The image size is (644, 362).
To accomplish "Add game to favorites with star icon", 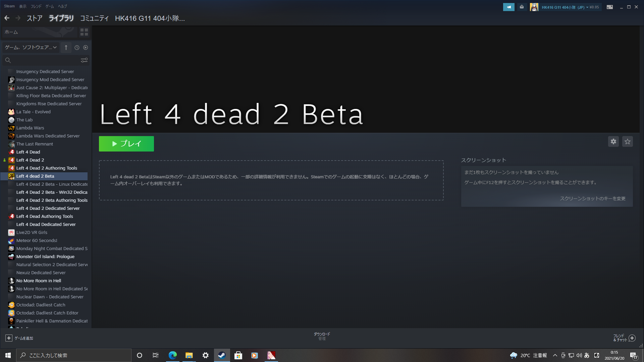I will tap(627, 141).
